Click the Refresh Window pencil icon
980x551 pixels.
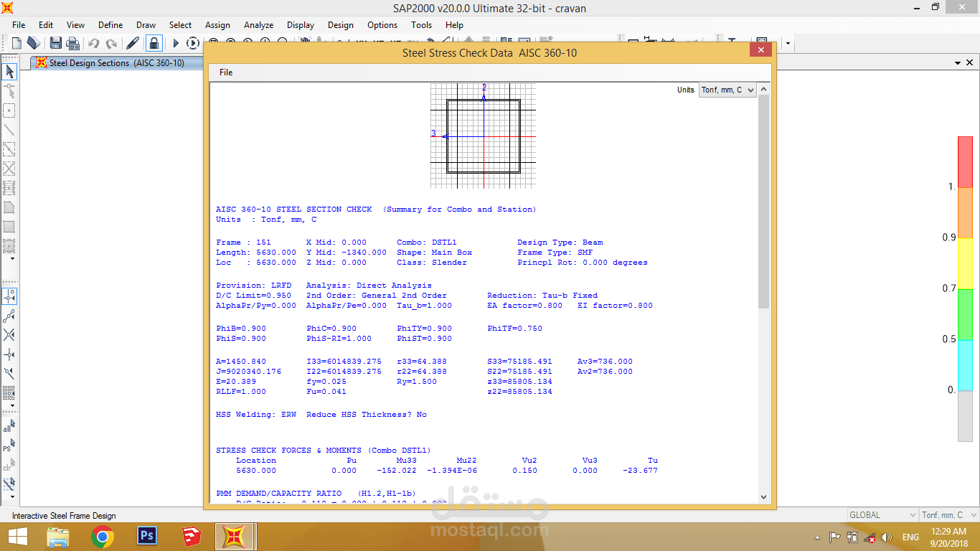point(133,43)
